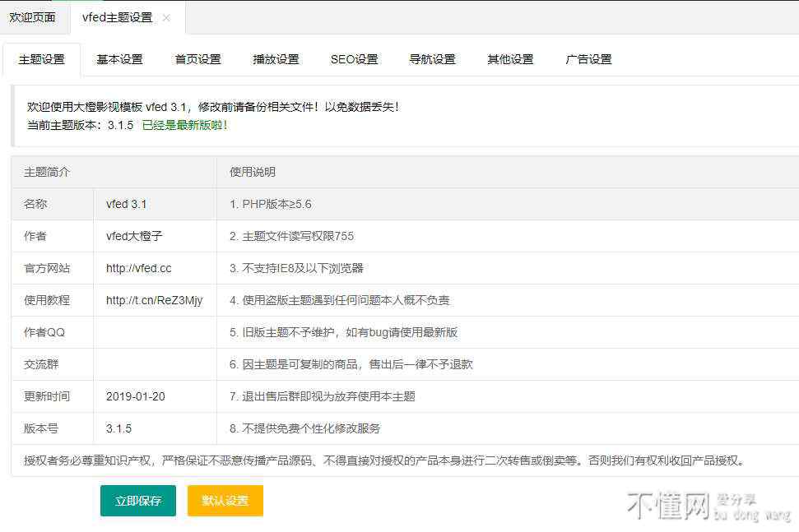
Task: Close the vfed主题设置 tab
Action: pyautogui.click(x=166, y=18)
